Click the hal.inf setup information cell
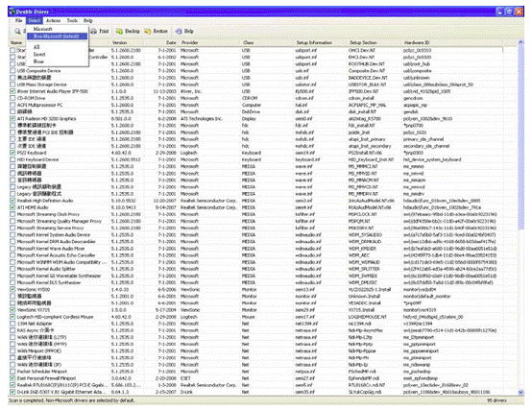Screen dimensions: 532x410 [x=302, y=105]
